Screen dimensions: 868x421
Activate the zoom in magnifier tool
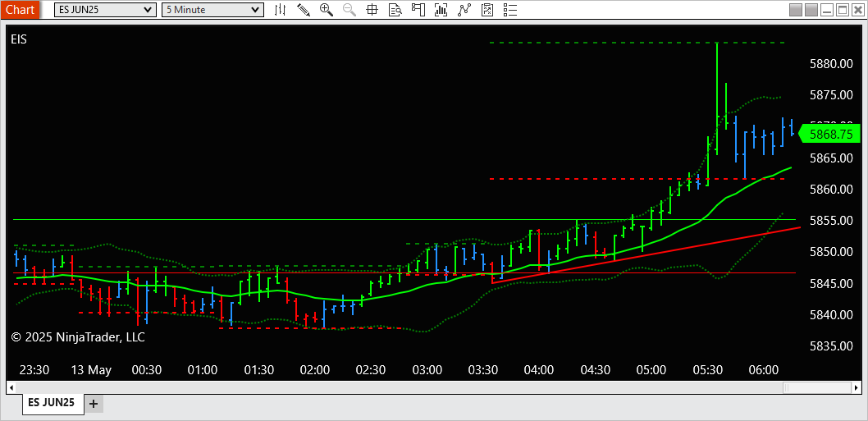click(326, 9)
